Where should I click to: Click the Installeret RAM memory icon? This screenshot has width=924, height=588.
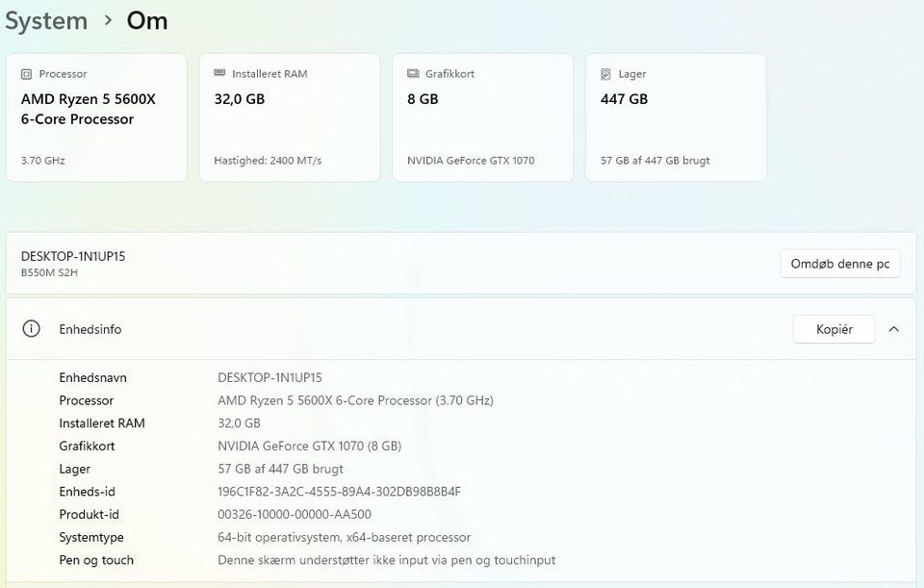(x=219, y=73)
